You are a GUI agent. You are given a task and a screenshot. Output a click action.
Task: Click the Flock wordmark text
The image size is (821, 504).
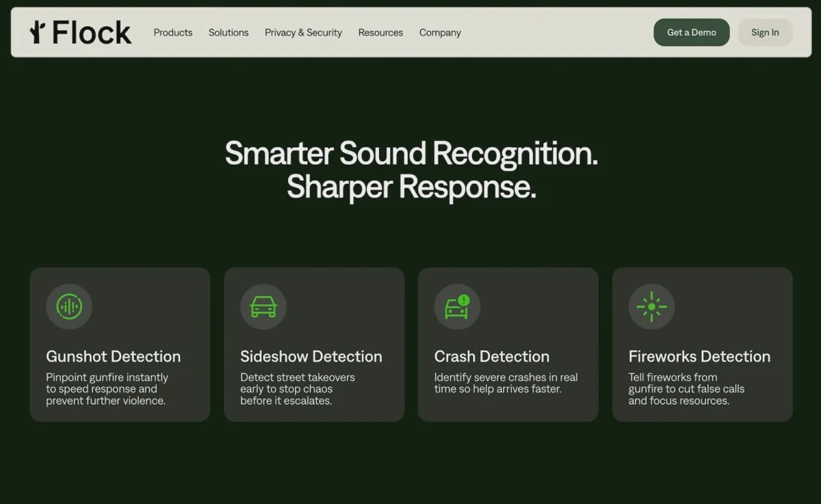tap(92, 32)
